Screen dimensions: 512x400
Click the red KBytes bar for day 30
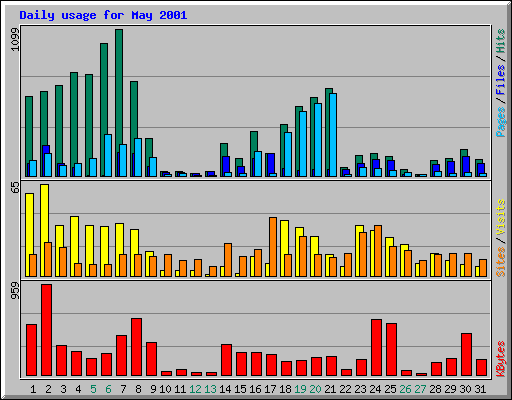(467, 355)
